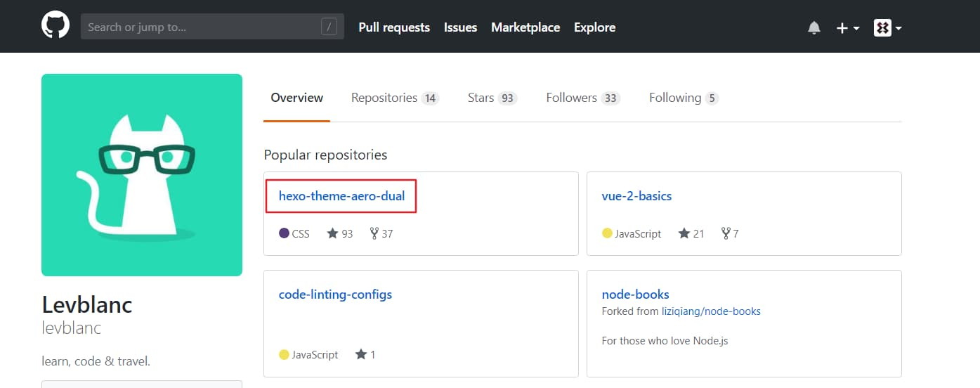Open the GitHub Octocat home logo
Screen dimensions: 980x388
55,26
